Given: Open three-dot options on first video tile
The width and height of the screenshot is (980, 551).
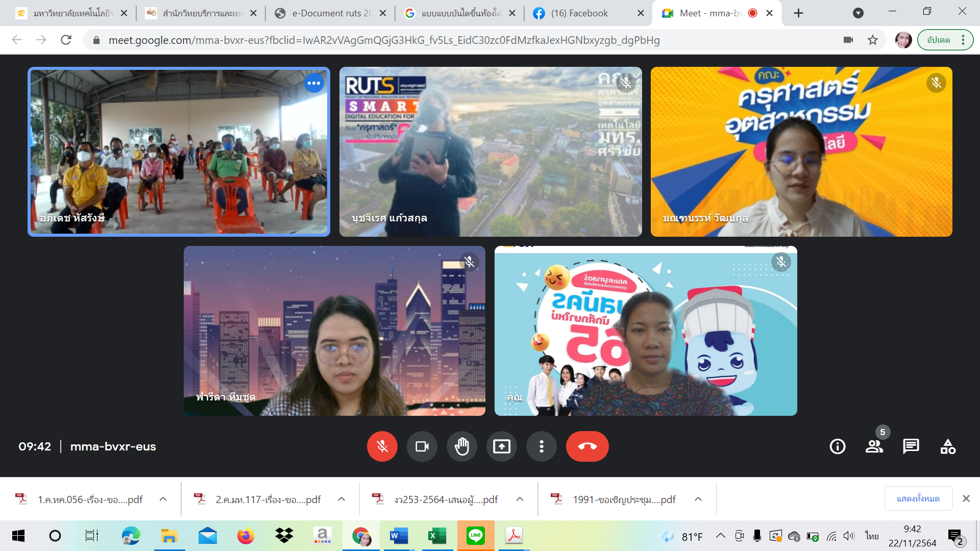Looking at the screenshot, I should (x=314, y=83).
